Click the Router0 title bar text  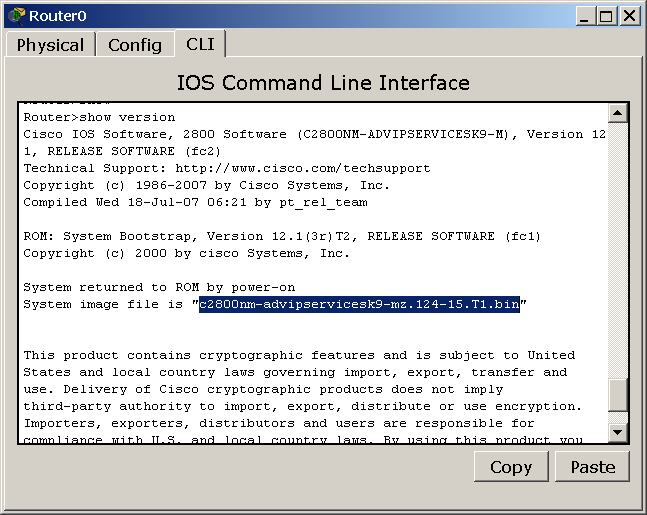(x=58, y=16)
